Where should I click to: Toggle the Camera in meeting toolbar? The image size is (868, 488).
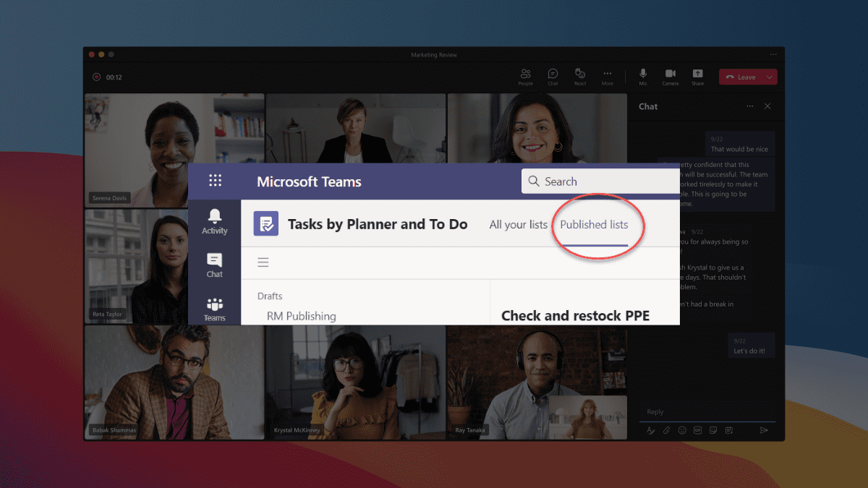671,77
